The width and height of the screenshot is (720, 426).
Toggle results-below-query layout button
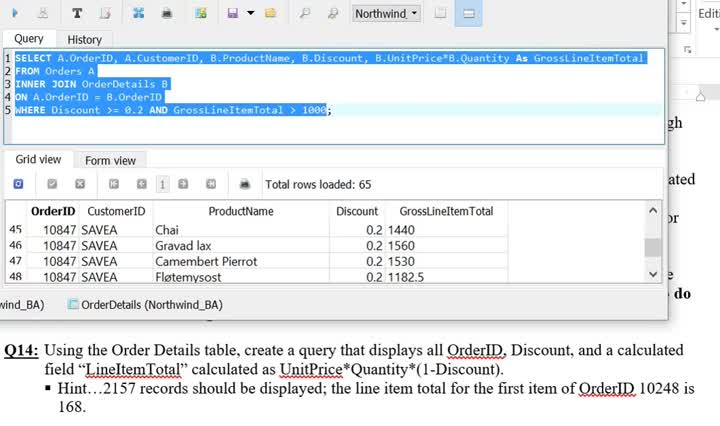click(x=468, y=13)
